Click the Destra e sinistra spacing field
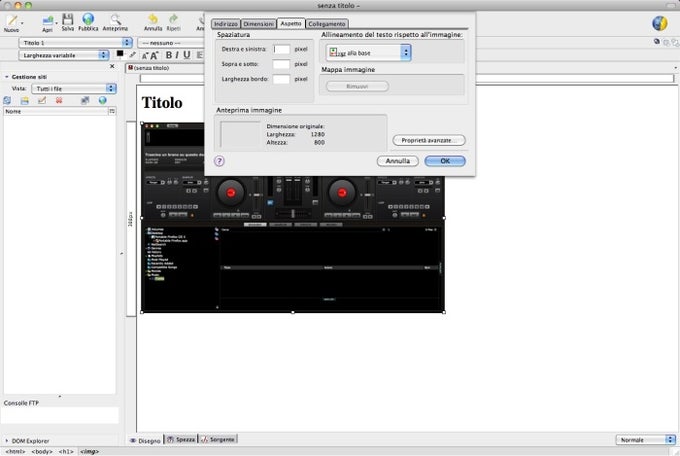The width and height of the screenshot is (680, 456). 281,49
